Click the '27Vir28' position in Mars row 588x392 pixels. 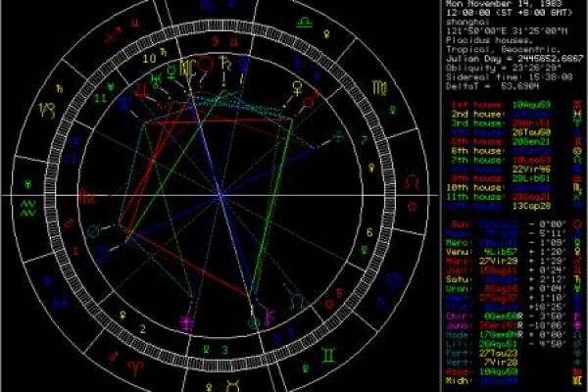498,261
